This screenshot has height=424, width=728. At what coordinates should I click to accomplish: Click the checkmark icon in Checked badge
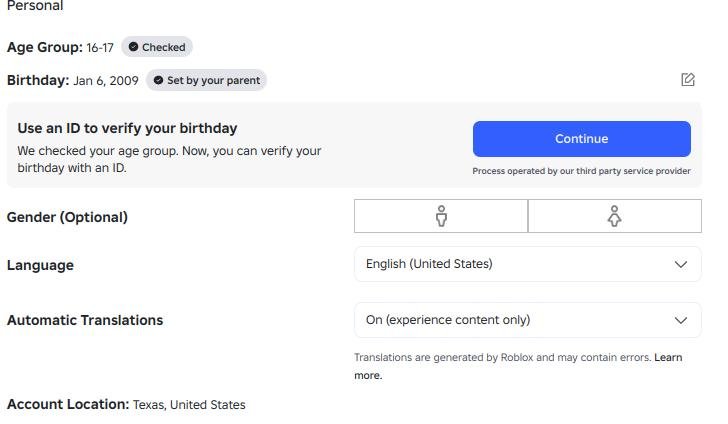point(133,47)
